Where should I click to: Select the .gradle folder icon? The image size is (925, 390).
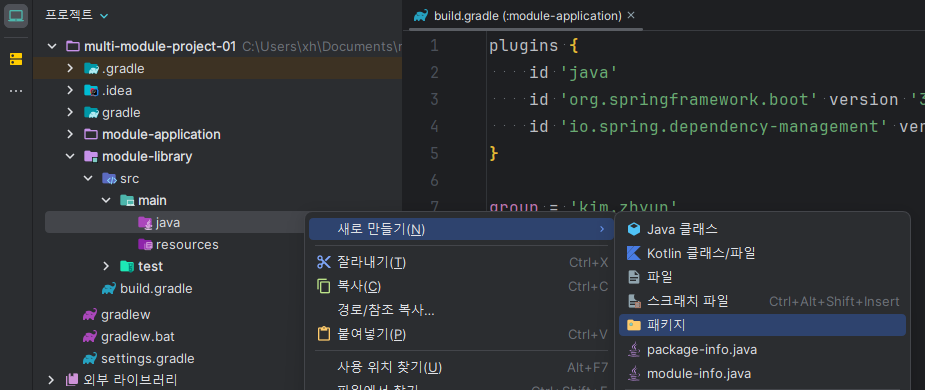91,68
